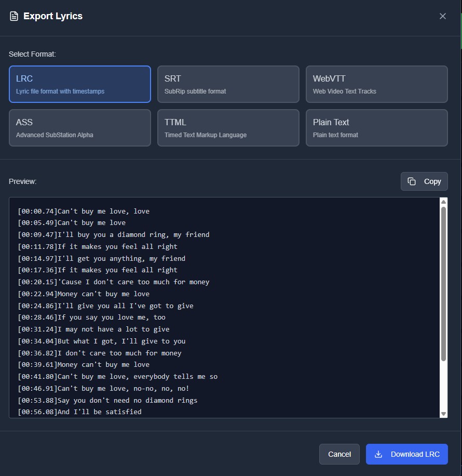
Task: Click the "And I'll be satisfied" lyric line
Action: (79, 412)
